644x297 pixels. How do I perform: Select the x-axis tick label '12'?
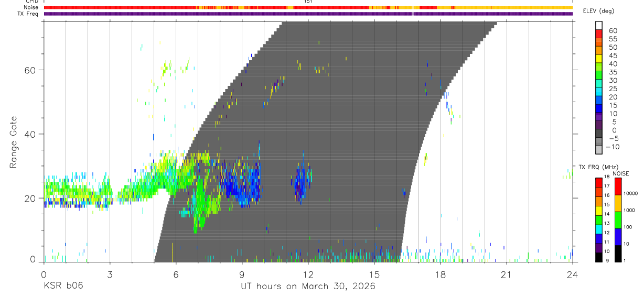coord(308,274)
